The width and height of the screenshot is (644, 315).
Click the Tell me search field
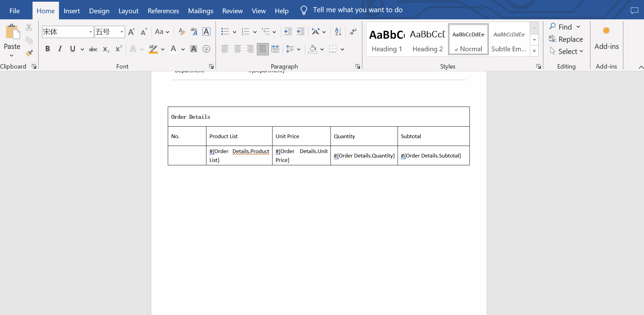[x=358, y=10]
